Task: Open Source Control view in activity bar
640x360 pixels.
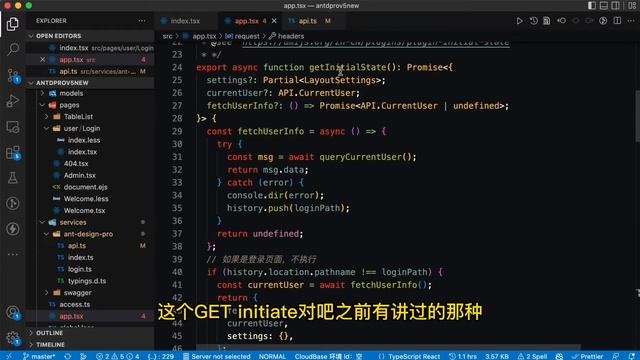Action: tap(13, 76)
